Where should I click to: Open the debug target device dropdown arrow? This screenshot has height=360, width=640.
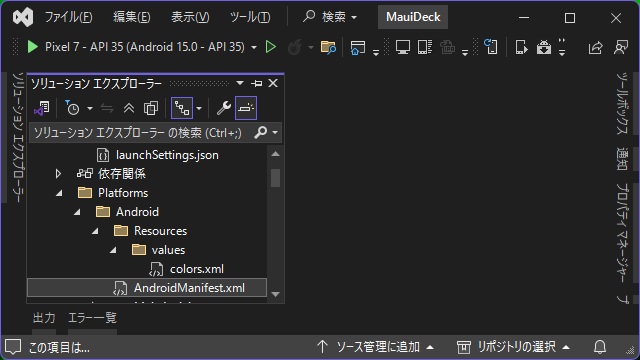[254, 48]
